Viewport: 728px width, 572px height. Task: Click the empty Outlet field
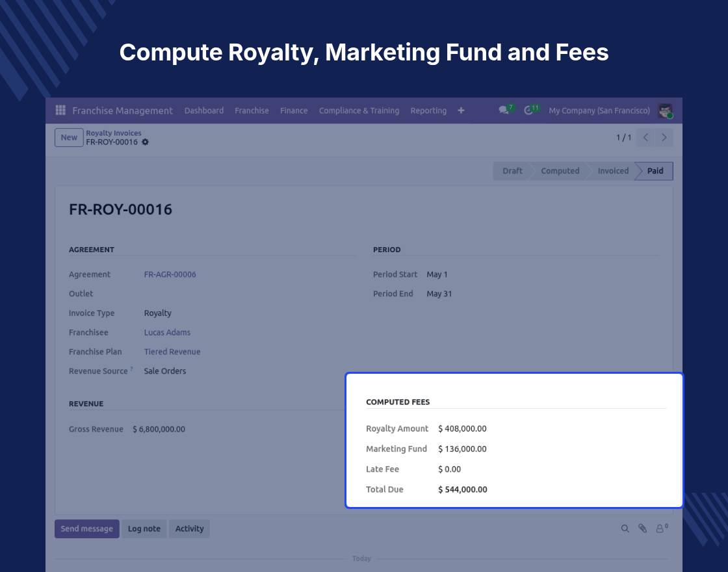click(249, 294)
